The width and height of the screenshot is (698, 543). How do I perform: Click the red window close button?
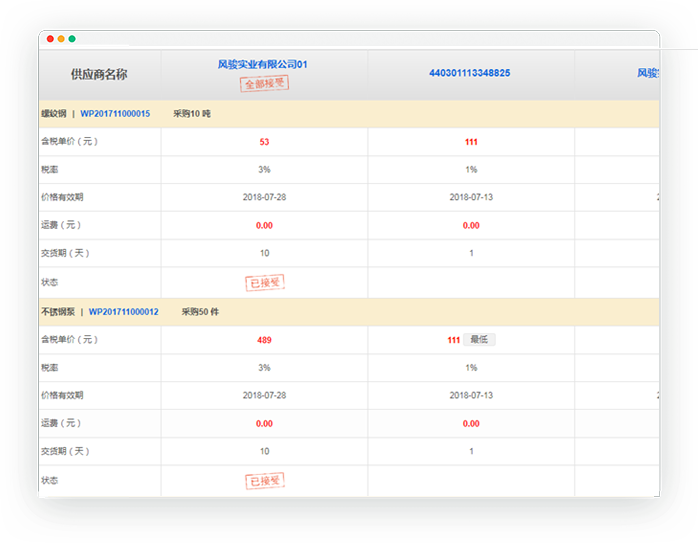[50, 39]
